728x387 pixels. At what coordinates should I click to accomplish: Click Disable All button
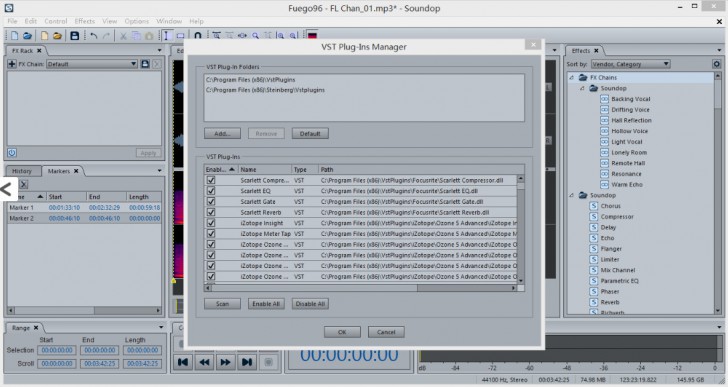tap(310, 304)
